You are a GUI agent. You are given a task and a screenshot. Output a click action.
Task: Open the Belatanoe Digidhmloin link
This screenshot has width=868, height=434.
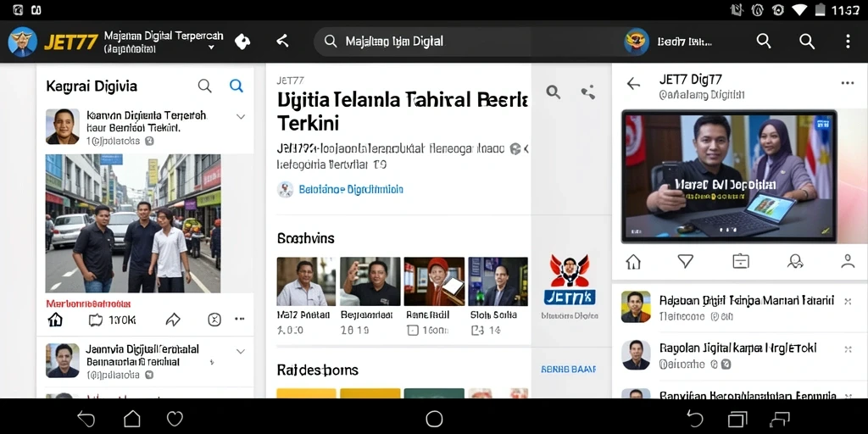coord(350,189)
